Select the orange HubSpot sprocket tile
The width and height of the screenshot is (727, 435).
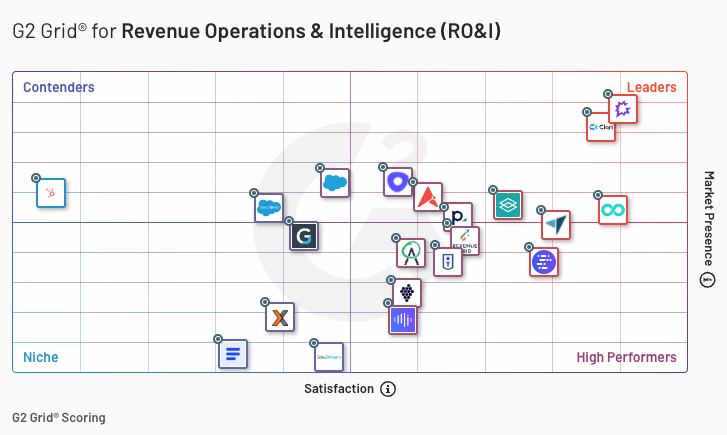click(x=51, y=193)
